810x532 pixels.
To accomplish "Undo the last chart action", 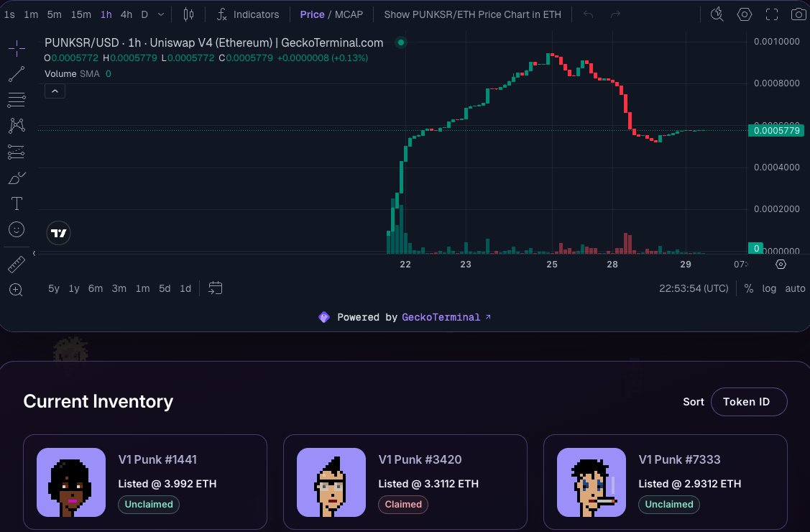I will [x=588, y=14].
